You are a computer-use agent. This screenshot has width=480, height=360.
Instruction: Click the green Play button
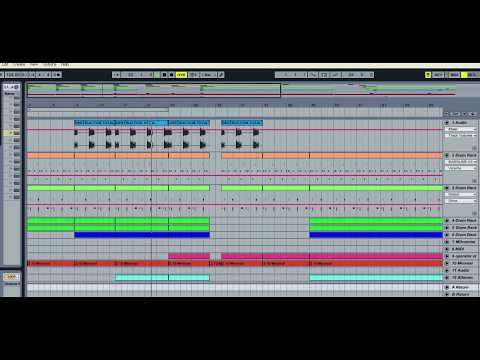coord(157,75)
